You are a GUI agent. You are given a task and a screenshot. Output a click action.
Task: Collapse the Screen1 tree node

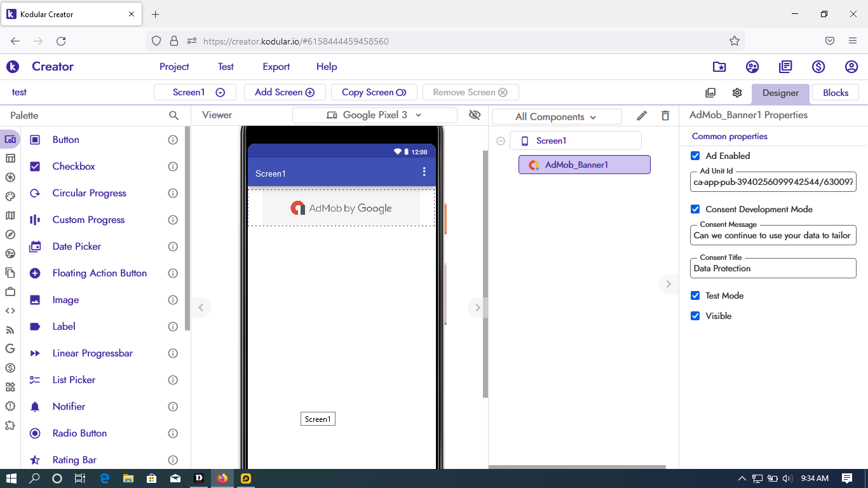point(501,141)
